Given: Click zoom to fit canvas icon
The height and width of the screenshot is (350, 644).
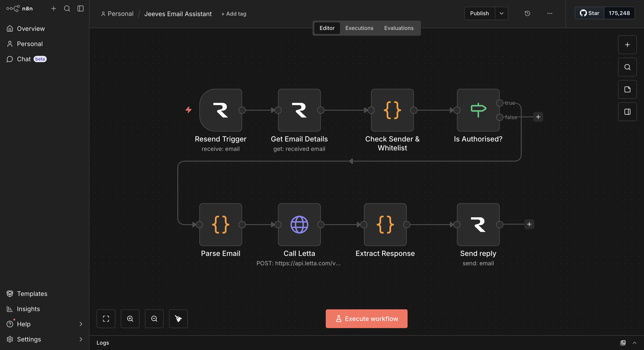Looking at the screenshot, I should pyautogui.click(x=106, y=318).
